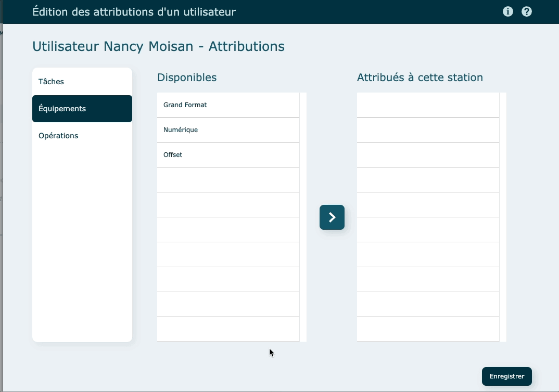Click the Attribués list scrollbar
The width and height of the screenshot is (559, 392).
tap(503, 217)
